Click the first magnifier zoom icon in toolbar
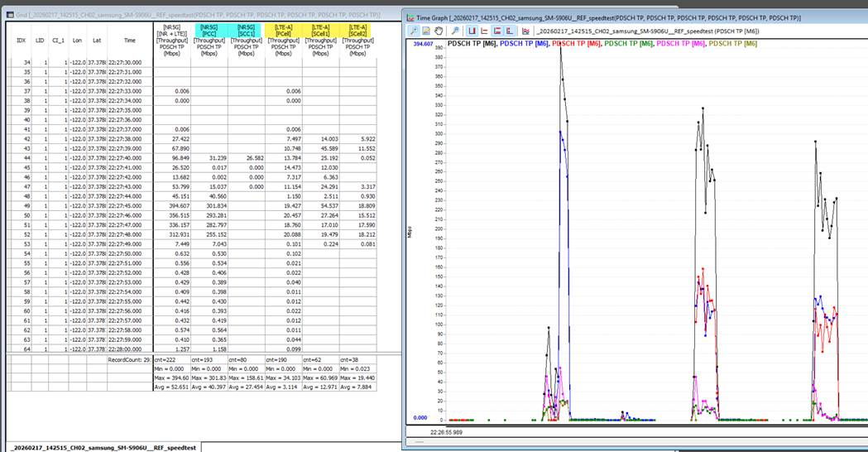This screenshot has width=868, height=452. (414, 31)
